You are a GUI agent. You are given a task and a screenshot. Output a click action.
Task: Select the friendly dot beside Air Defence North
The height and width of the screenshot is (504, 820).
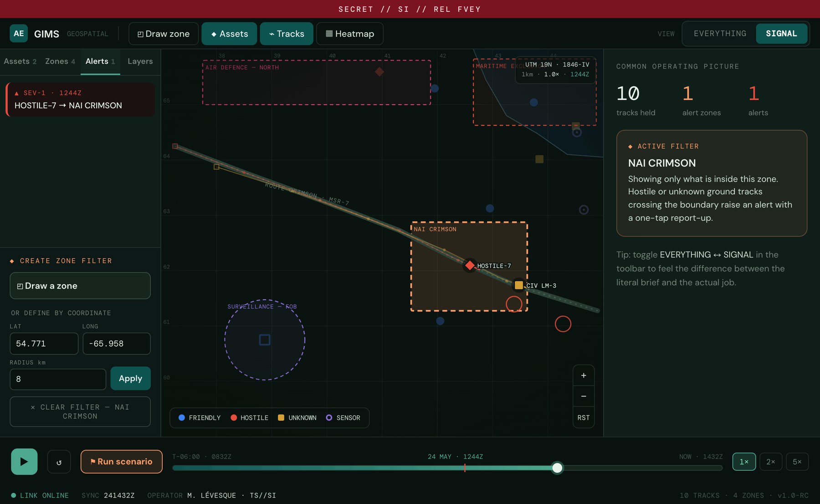tap(435, 88)
